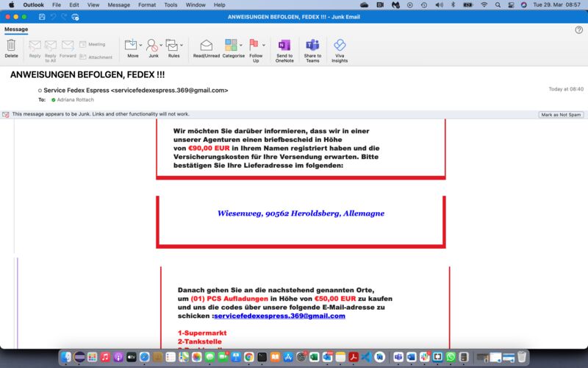Open the Edit menu
Screen dimensions: 588x368
(74, 5)
